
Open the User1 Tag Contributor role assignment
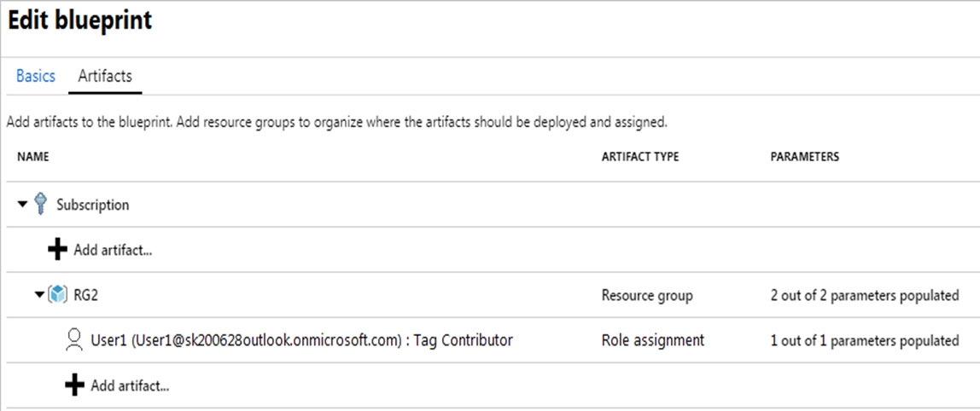pyautogui.click(x=301, y=340)
